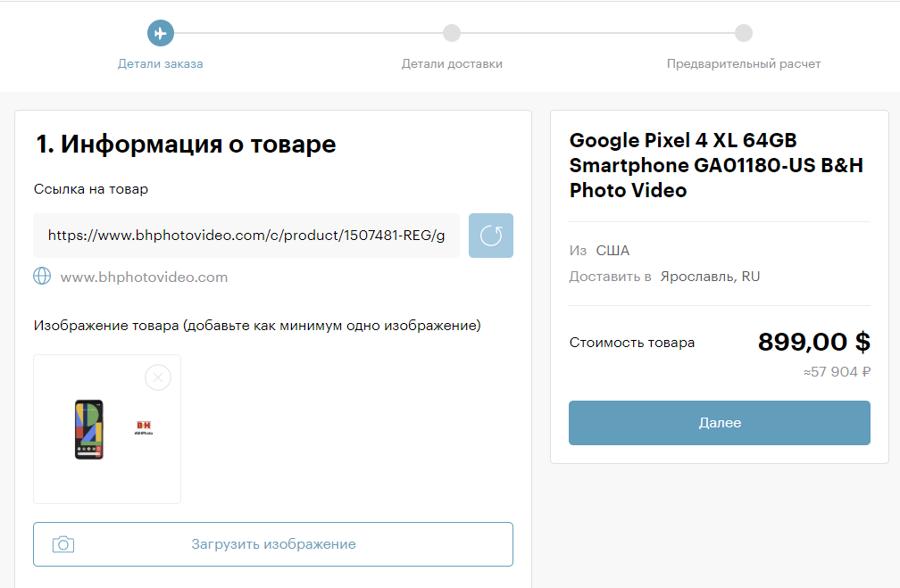The image size is (900, 588).
Task: Open the Предварительный расчет step label
Action: coord(743,63)
